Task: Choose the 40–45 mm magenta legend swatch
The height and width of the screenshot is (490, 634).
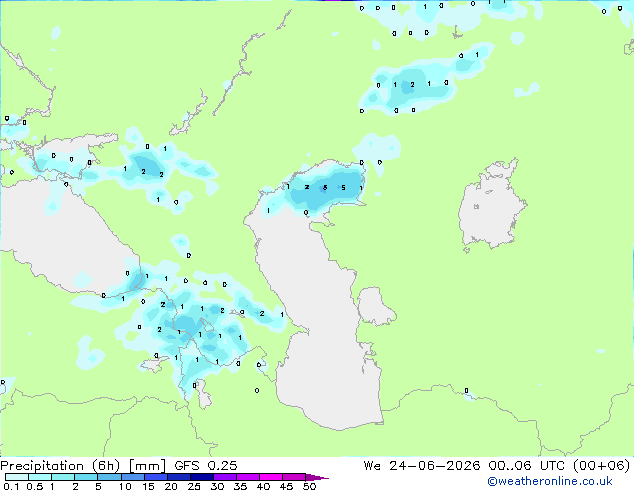Action: coord(271,477)
